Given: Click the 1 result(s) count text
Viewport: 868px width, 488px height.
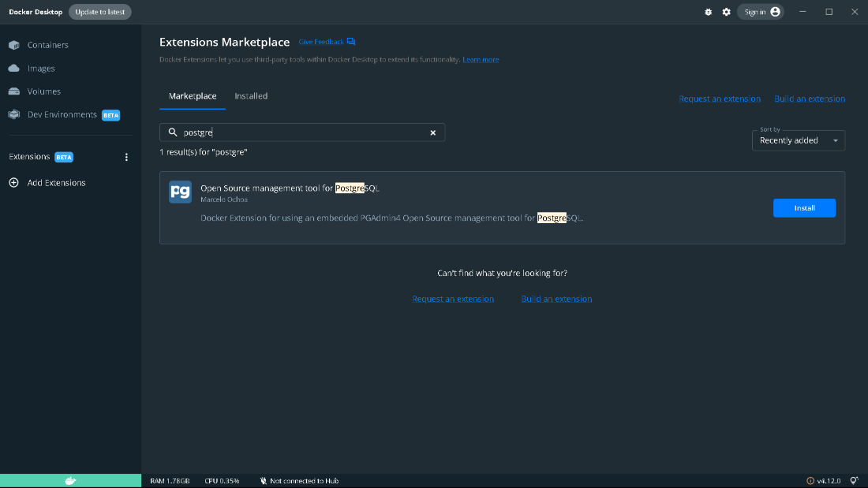Looking at the screenshot, I should pyautogui.click(x=204, y=152).
